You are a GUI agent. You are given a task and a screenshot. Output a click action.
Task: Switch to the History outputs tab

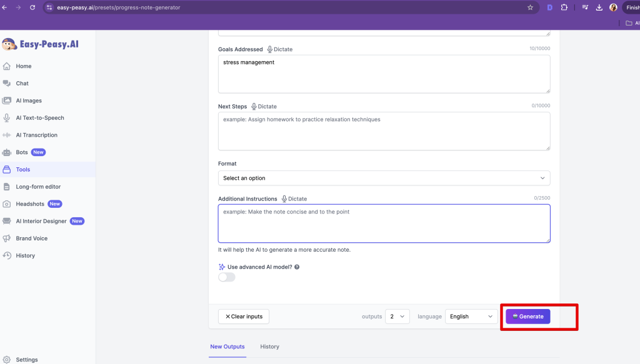point(269,347)
